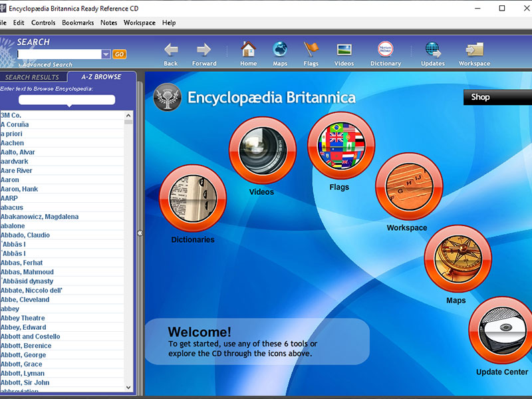The height and width of the screenshot is (399, 532).
Task: Open the Updates toolbar icon
Action: [433, 49]
